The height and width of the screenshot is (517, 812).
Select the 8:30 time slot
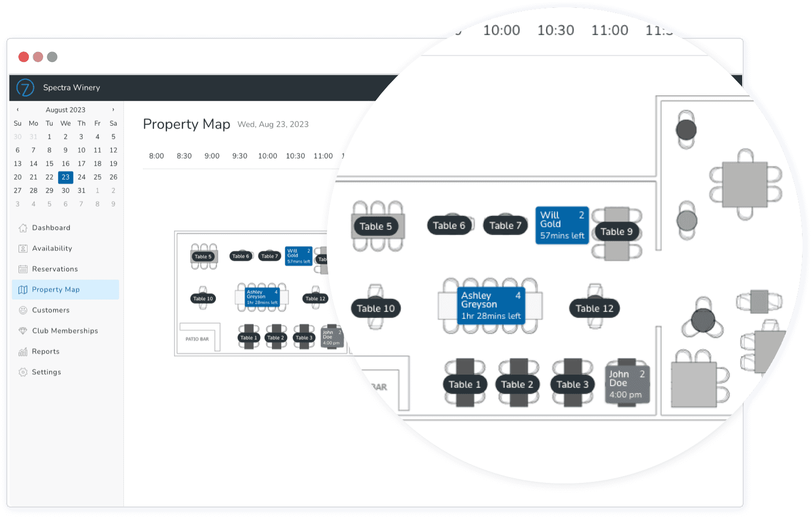coord(184,156)
